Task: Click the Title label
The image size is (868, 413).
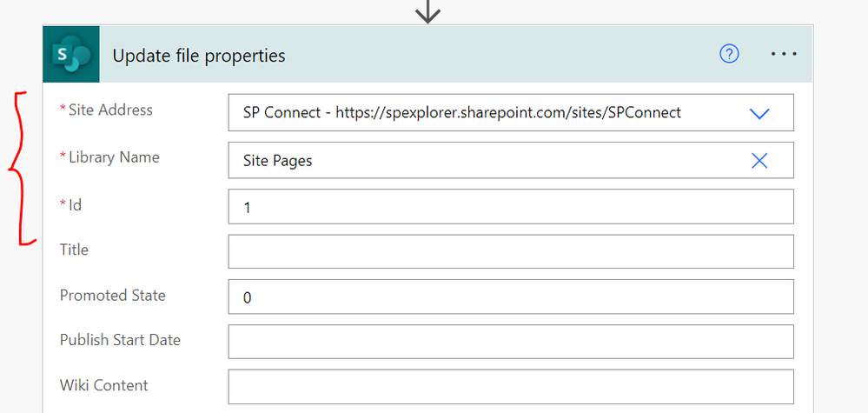Action: (74, 250)
